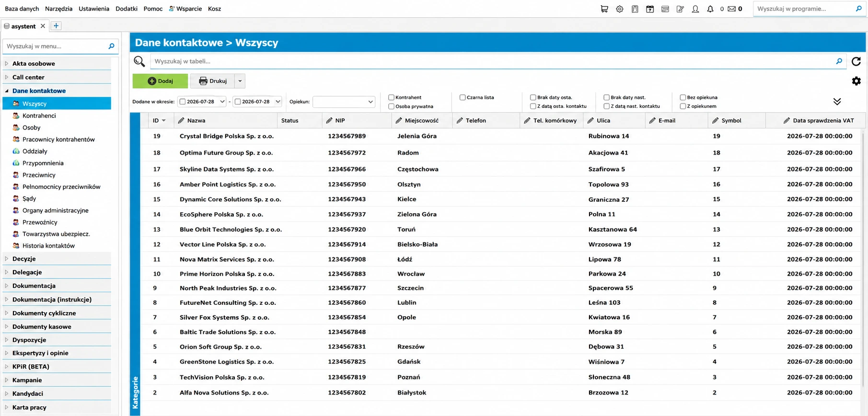Open the calendar icon in top toolbar
868x416 pixels.
tap(650, 9)
